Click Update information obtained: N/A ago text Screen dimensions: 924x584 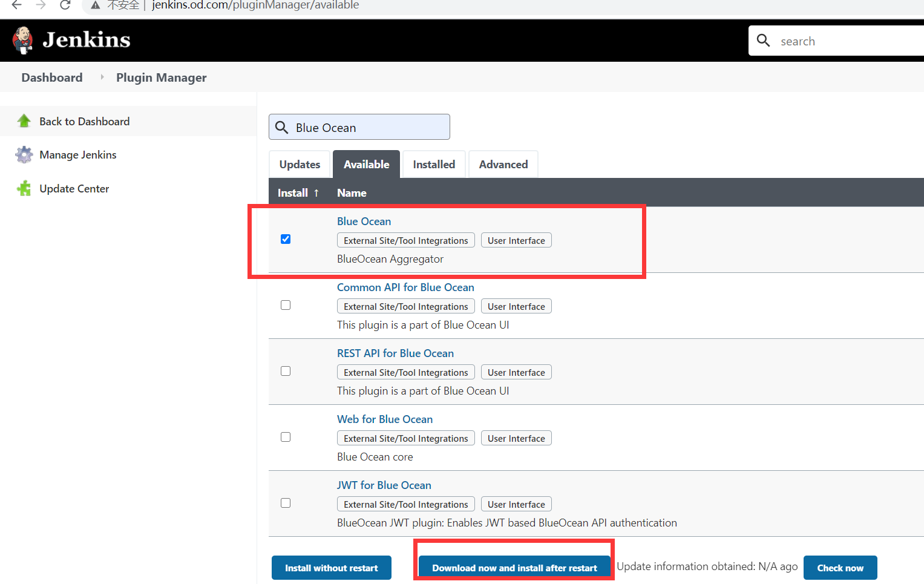(707, 566)
